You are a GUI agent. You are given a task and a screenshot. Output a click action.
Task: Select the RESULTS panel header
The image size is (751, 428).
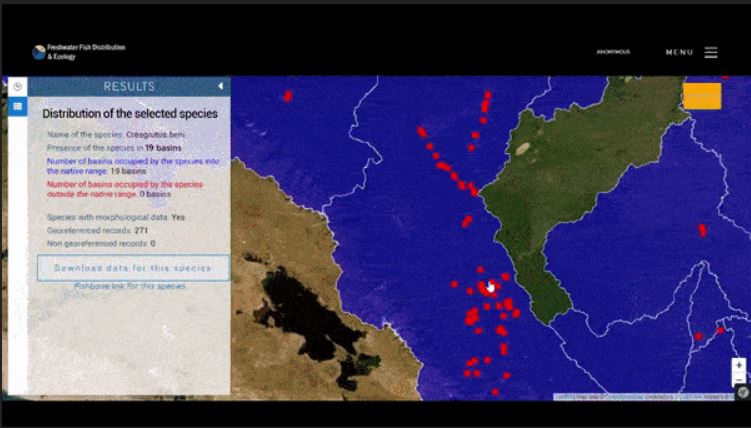click(x=129, y=87)
